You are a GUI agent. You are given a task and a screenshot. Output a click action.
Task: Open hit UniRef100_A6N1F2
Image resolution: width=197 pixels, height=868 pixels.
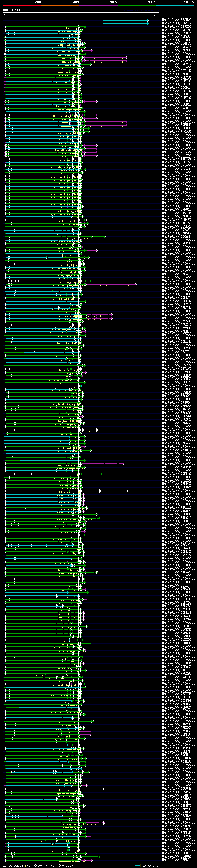point(176,23)
